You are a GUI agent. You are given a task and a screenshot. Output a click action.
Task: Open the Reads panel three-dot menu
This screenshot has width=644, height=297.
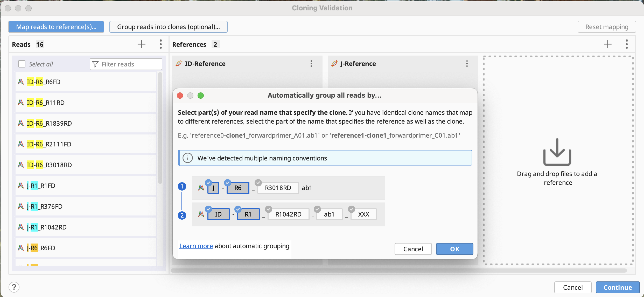pyautogui.click(x=161, y=44)
